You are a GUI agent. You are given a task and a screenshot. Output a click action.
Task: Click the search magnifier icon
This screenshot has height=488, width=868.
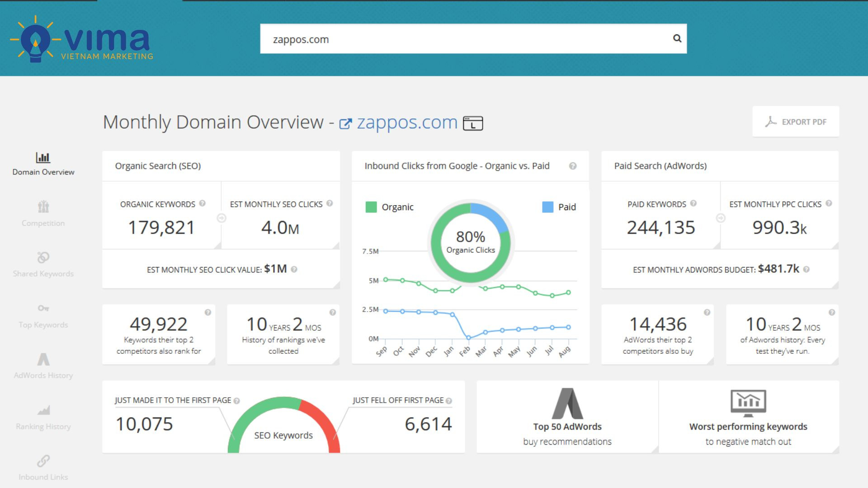[677, 38]
